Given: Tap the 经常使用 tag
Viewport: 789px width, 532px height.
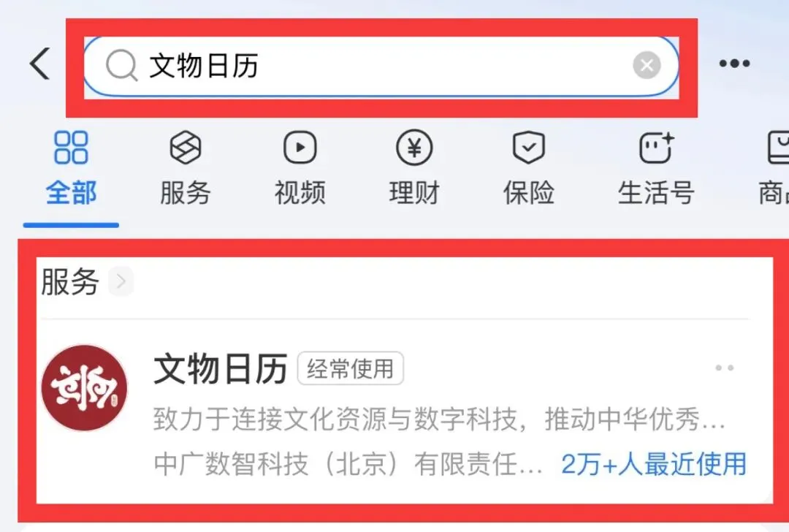Looking at the screenshot, I should coord(350,368).
